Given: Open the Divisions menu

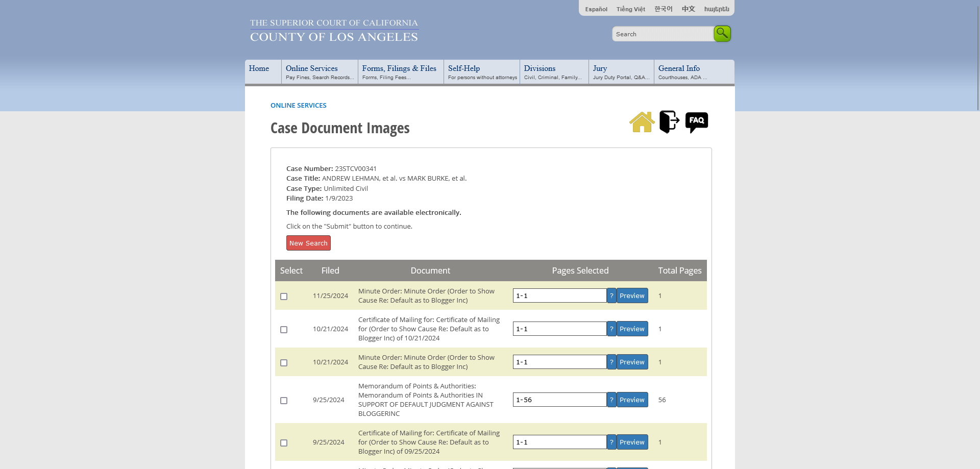Looking at the screenshot, I should [554, 72].
